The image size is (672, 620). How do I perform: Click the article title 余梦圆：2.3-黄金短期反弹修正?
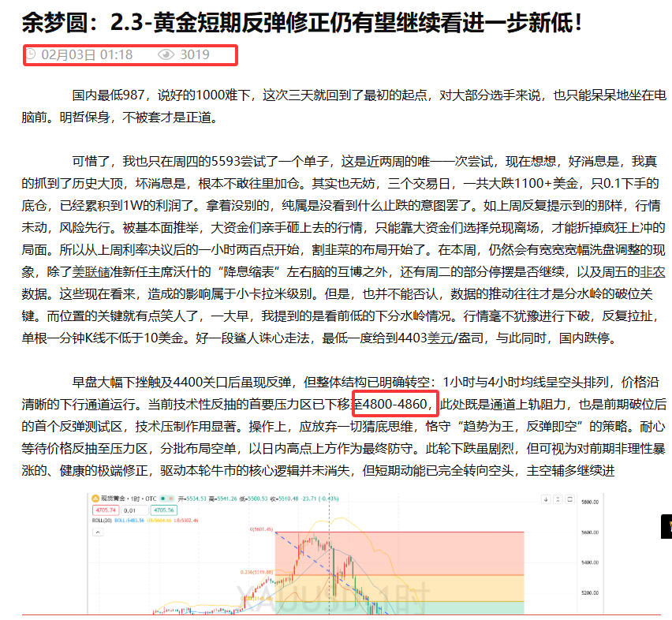302,22
